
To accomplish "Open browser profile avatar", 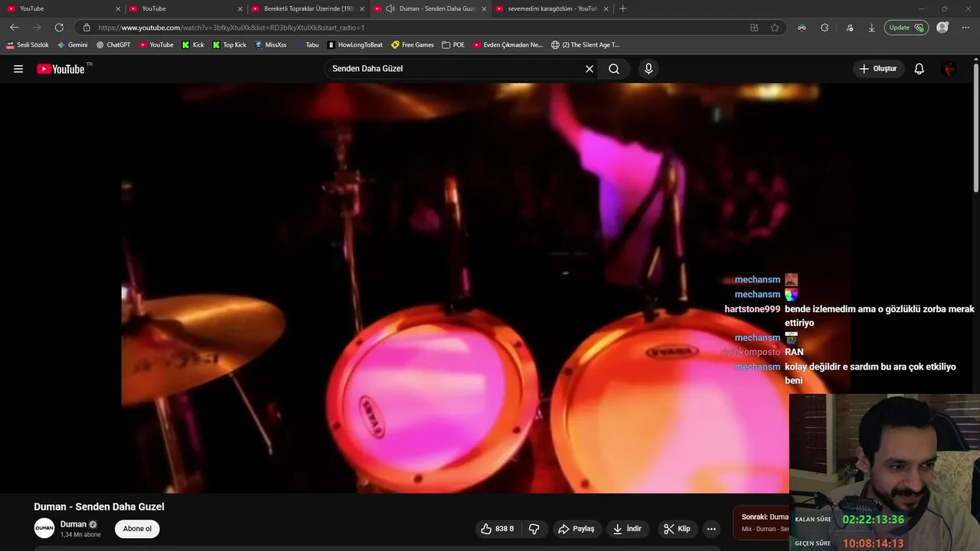I will coord(942,28).
